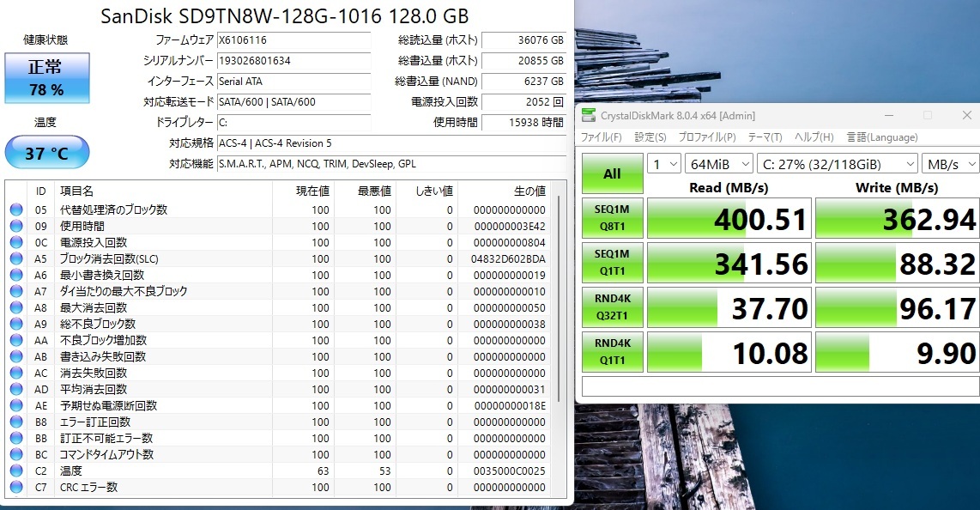
Task: Click the 総書込量 (NAND) value 6237 GB
Action: point(523,82)
